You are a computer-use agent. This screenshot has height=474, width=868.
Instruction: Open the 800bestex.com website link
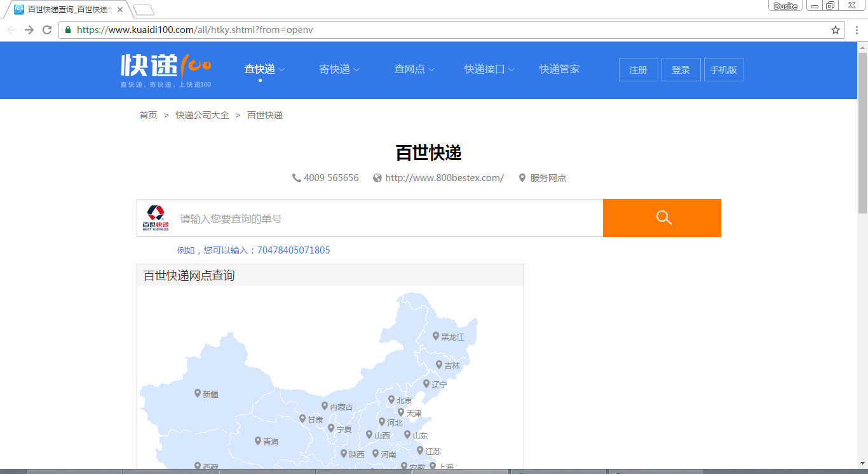coord(444,178)
